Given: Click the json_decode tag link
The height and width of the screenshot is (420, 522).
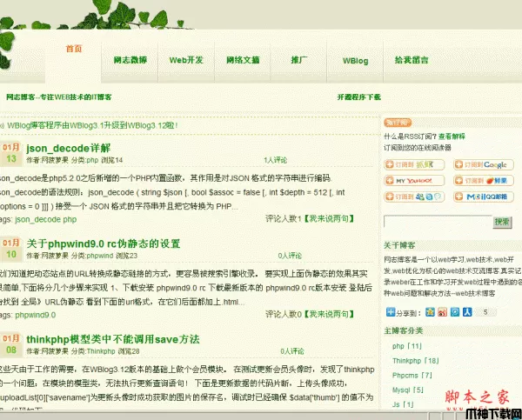Looking at the screenshot, I should 38,219.
